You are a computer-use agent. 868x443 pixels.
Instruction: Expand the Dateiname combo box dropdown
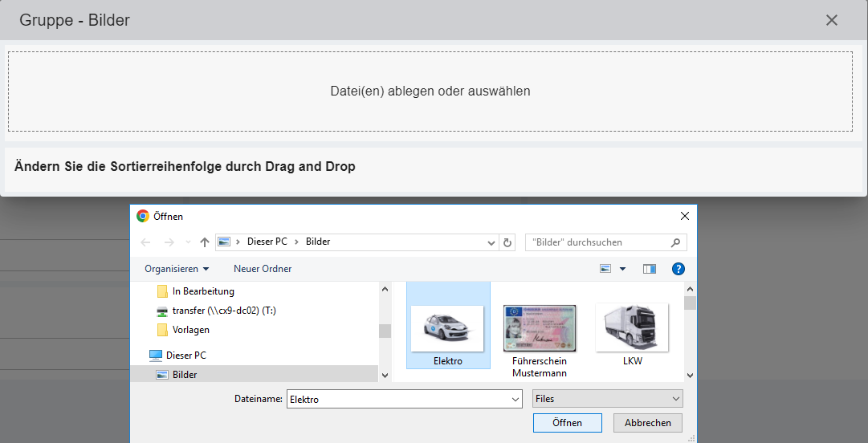pyautogui.click(x=515, y=399)
